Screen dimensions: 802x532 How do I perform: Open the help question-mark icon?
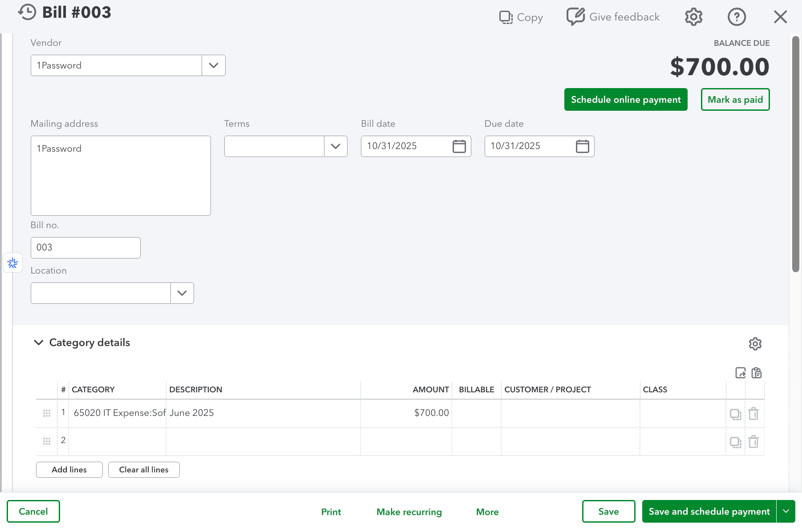(x=737, y=16)
